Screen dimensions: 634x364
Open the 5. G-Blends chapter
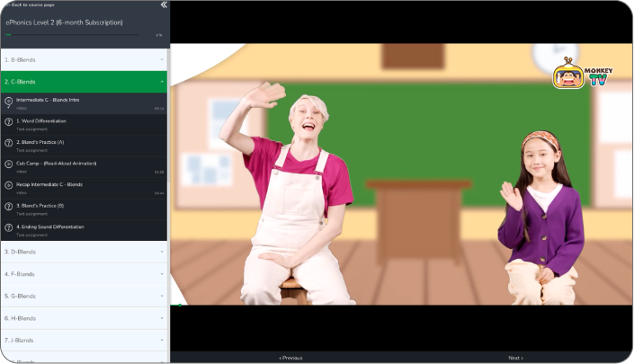coord(83,296)
